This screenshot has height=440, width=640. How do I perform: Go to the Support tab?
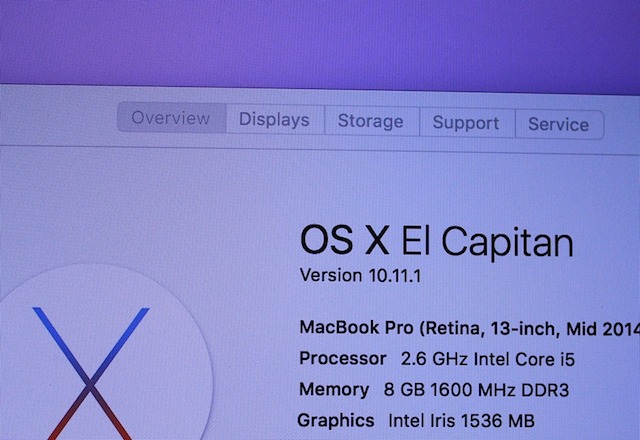coord(467,122)
